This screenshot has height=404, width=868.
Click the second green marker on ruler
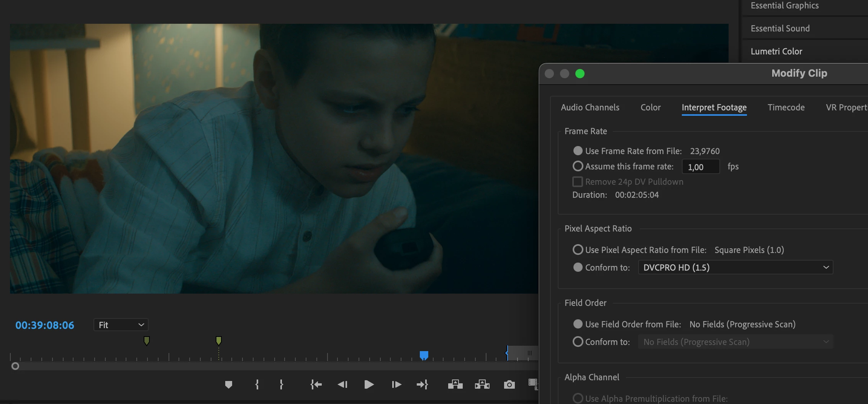pos(219,340)
